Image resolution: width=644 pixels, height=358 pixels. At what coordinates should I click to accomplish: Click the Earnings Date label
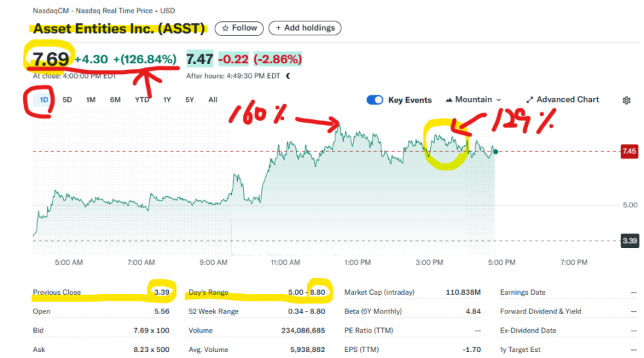523,292
